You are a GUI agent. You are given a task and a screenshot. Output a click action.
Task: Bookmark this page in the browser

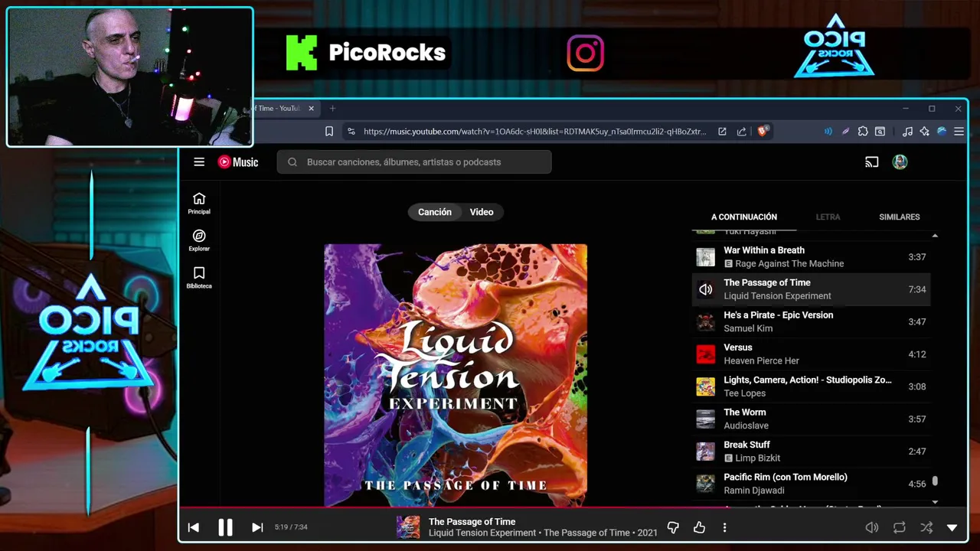coord(329,132)
